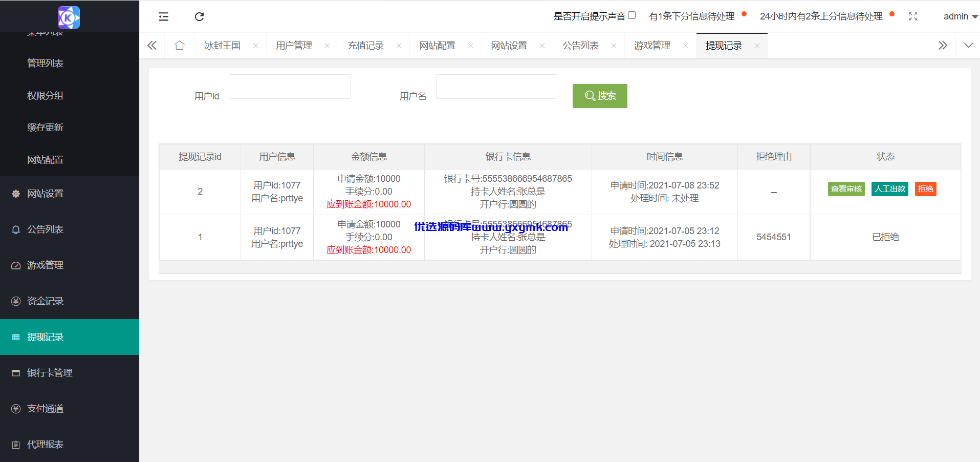Click the KK logo in the sidebar
Image resolution: width=980 pixels, height=462 pixels.
click(69, 17)
